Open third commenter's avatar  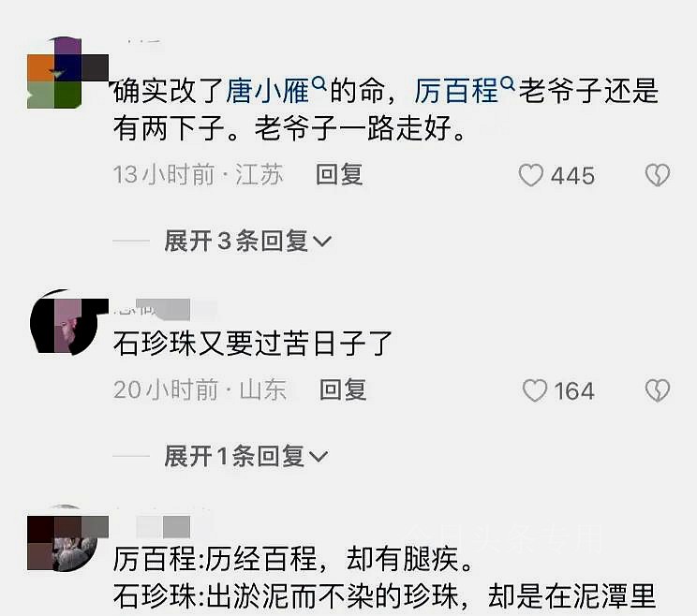tap(67, 538)
